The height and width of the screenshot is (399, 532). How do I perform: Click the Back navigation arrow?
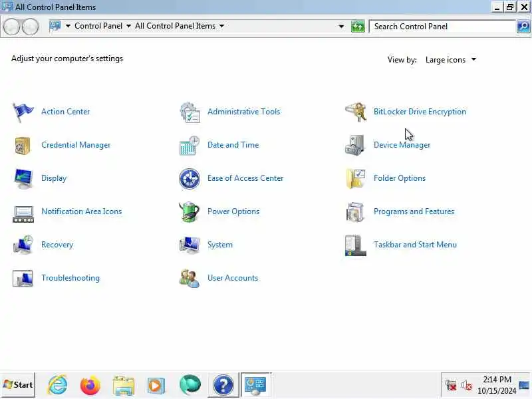[11, 27]
